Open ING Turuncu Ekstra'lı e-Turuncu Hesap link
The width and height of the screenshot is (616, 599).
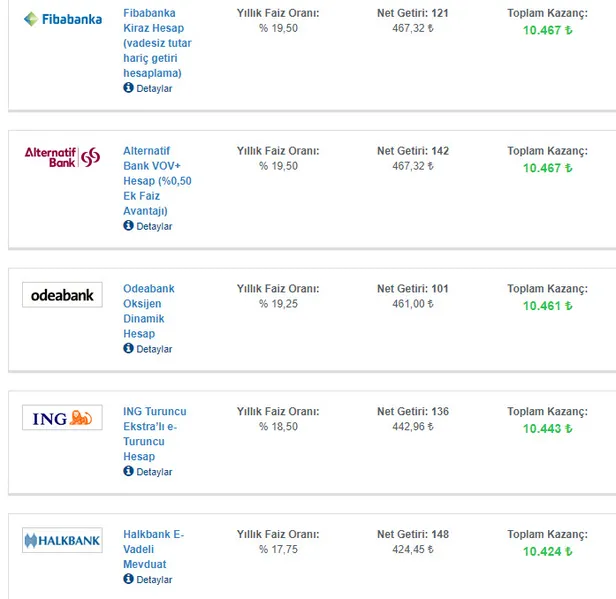pyautogui.click(x=154, y=434)
